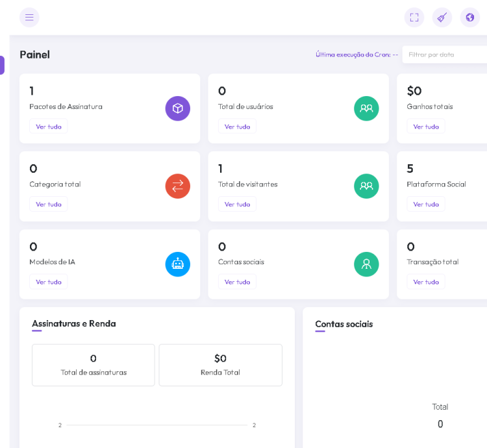Click the Contas sociais chart heading
This screenshot has height=448, width=487.
pyautogui.click(x=343, y=324)
